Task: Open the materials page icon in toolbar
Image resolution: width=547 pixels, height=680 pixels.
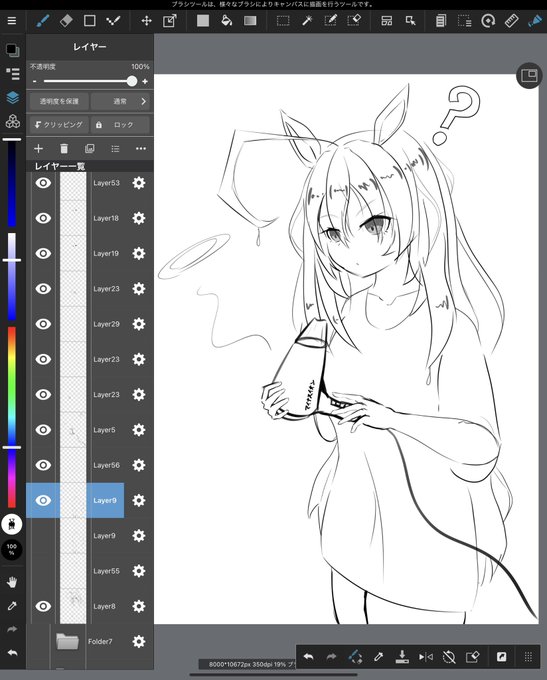Action: pos(441,21)
